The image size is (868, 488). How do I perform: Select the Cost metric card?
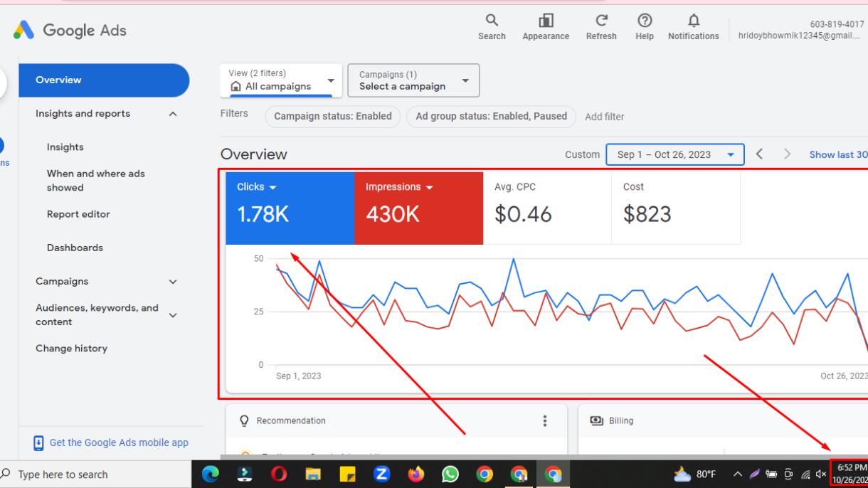coord(676,208)
